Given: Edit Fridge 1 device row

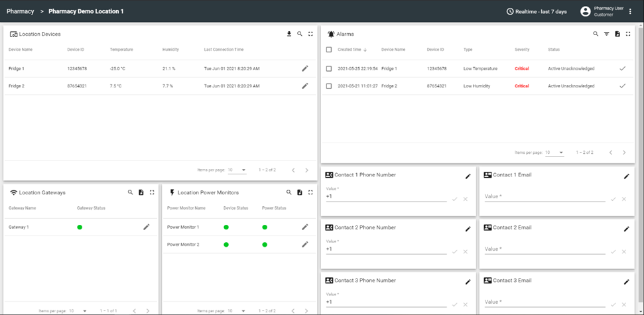Looking at the screenshot, I should [x=305, y=68].
